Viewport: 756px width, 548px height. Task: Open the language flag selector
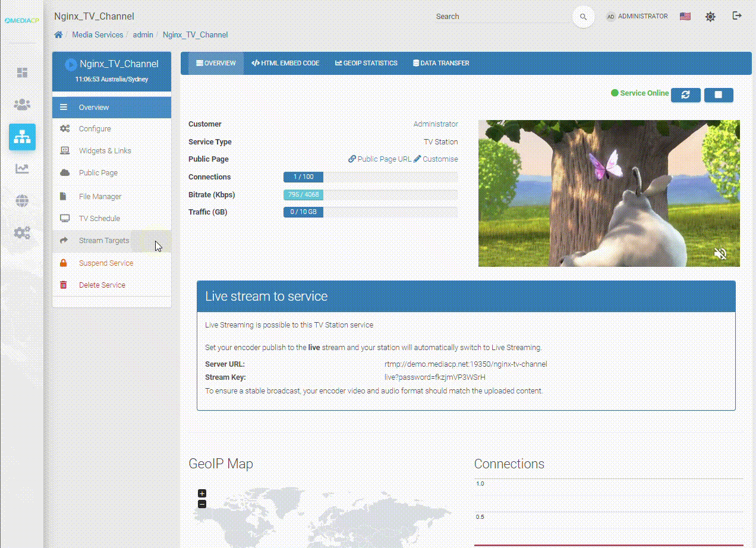[685, 17]
